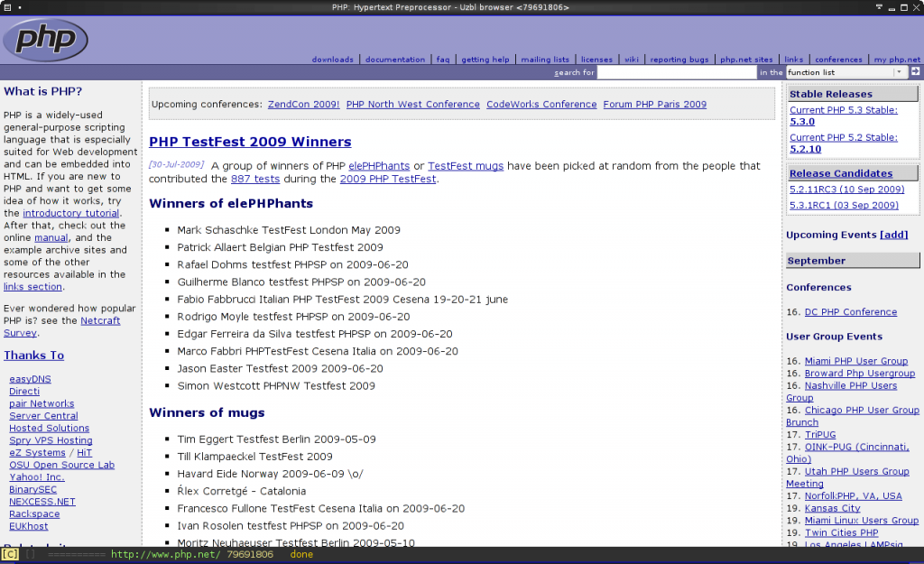924x564 pixels.
Task: Open the DC PHP Conference event link
Action: coord(850,312)
